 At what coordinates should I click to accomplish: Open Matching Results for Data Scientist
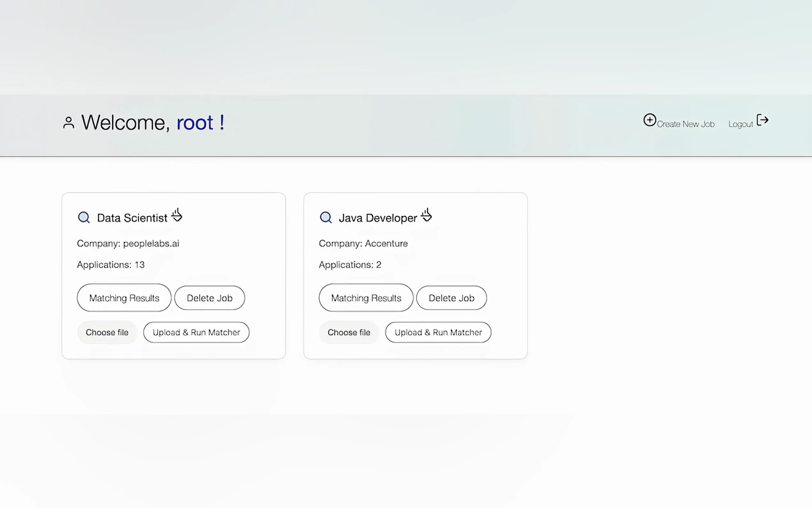click(x=124, y=298)
